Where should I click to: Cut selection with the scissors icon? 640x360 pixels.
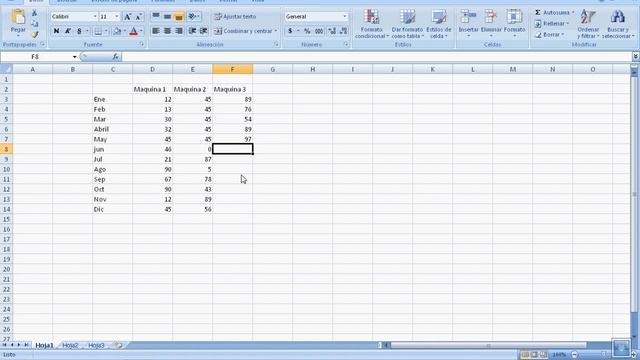(35, 13)
